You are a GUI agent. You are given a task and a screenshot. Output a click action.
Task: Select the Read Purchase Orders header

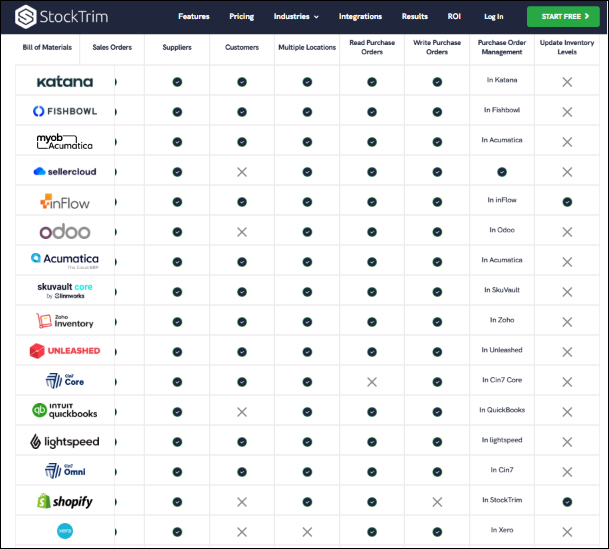pos(372,47)
